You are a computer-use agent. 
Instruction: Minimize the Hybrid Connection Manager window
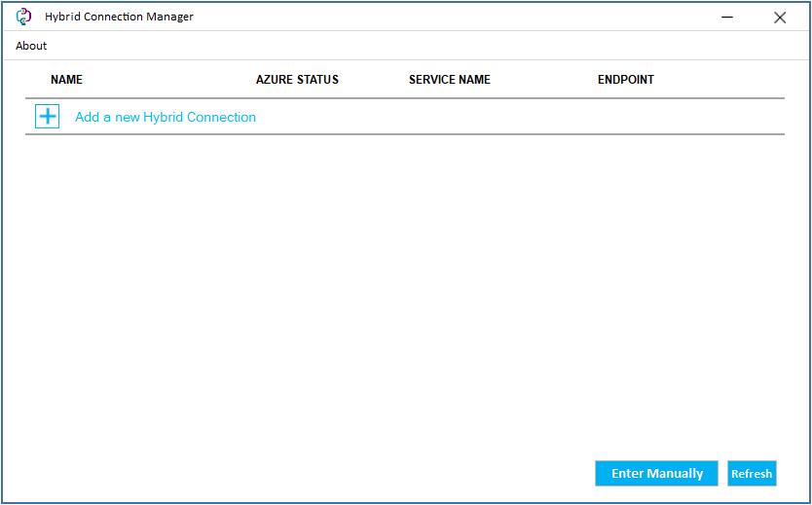coord(727,17)
